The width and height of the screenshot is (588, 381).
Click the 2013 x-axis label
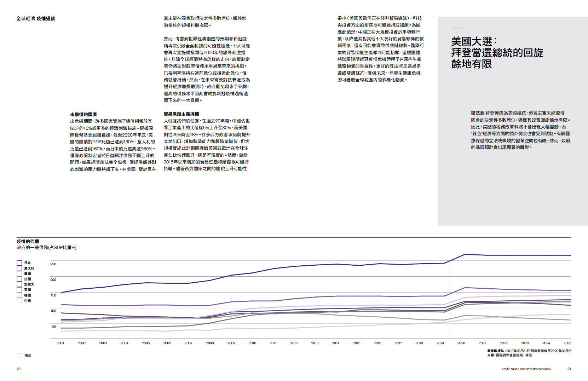[315, 343]
